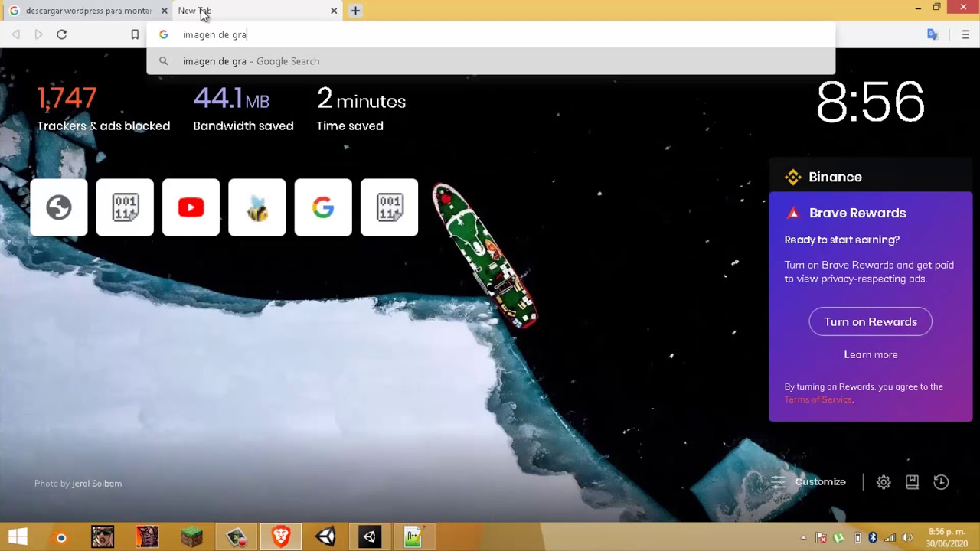The image size is (980, 551).
Task: Open bookmarks icon at bottom right
Action: [x=912, y=482]
